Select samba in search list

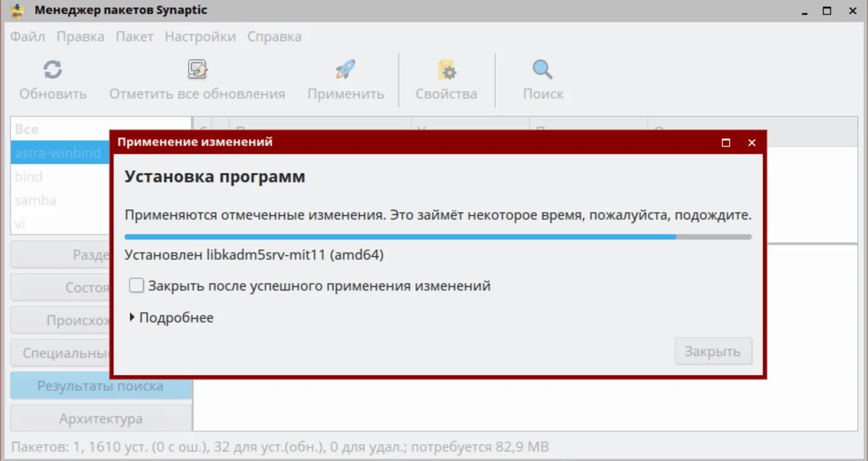coord(61,200)
